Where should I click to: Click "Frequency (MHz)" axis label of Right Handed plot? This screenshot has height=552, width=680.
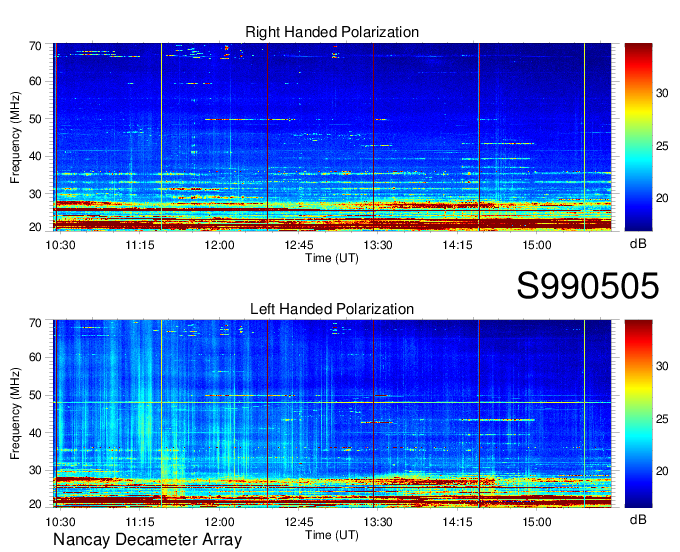15,137
